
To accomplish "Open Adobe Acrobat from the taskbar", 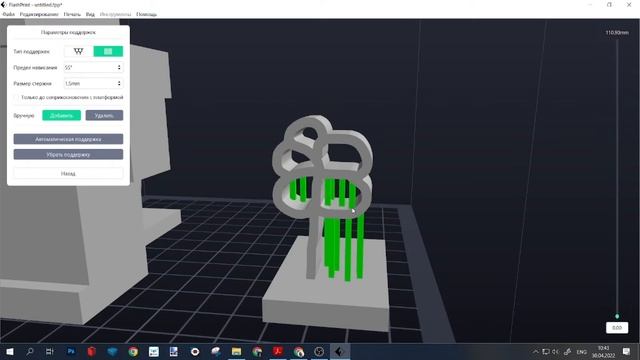I will click(x=278, y=351).
